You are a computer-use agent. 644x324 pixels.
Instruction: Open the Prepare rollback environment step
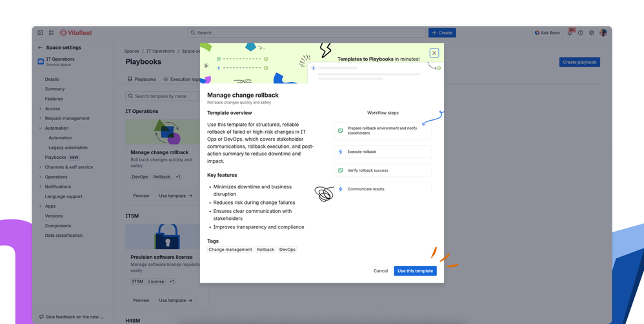click(383, 130)
